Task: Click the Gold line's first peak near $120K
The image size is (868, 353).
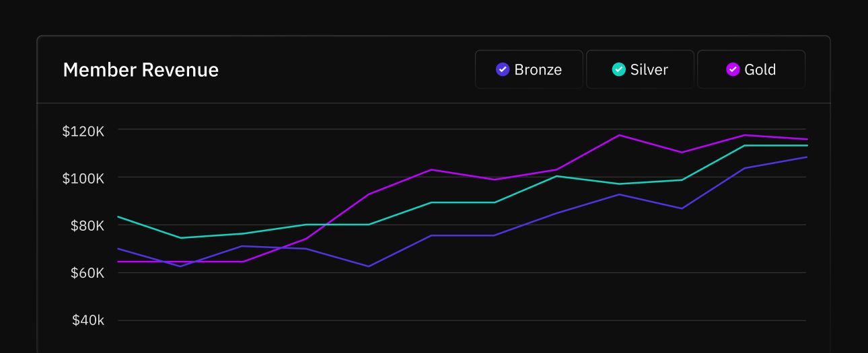Action: click(619, 135)
